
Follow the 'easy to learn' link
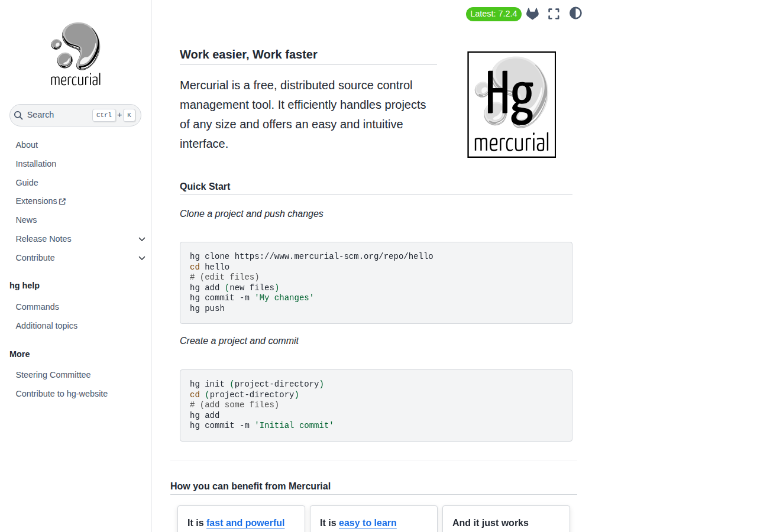pos(368,523)
